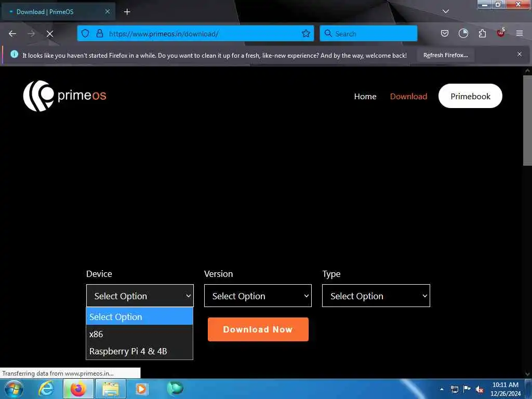Go back to the previous page

(12, 34)
